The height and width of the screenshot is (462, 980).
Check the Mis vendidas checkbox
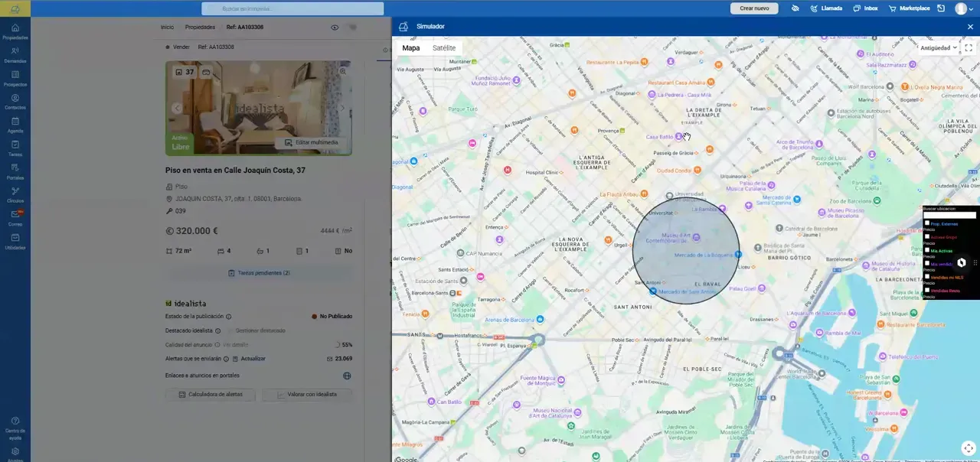click(927, 263)
